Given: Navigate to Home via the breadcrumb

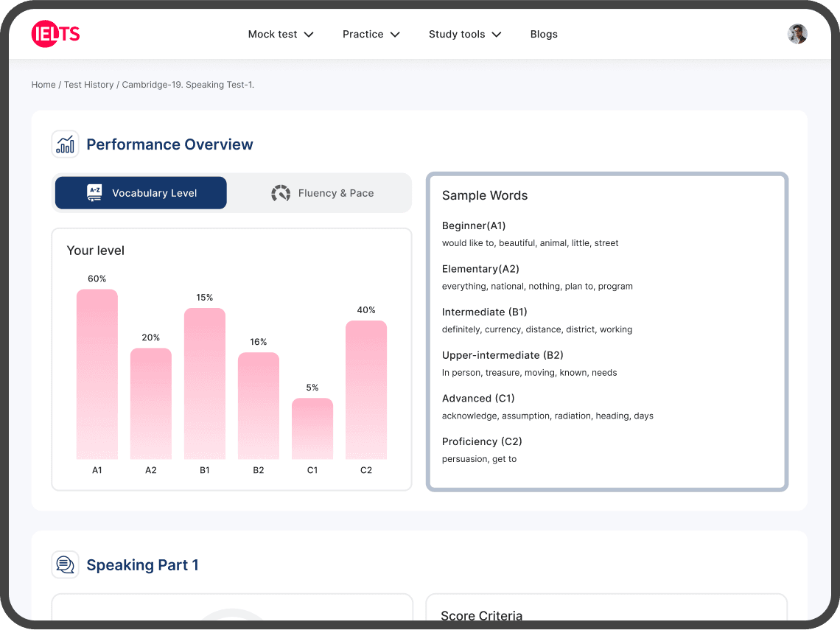Looking at the screenshot, I should [x=43, y=84].
